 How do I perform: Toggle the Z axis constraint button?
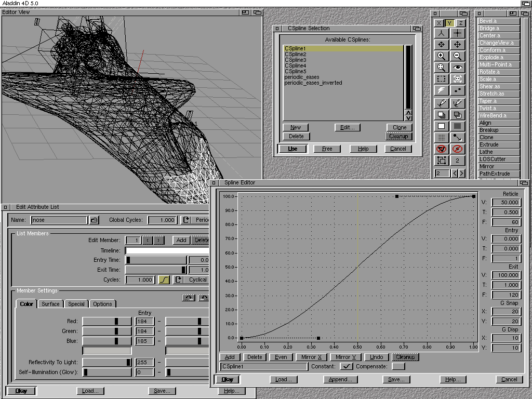pyautogui.click(x=461, y=23)
